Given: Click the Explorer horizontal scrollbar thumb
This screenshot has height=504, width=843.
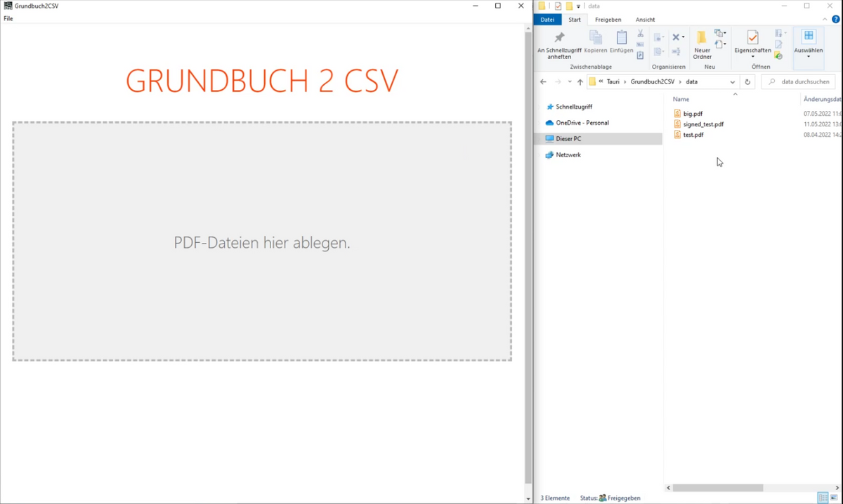Looking at the screenshot, I should point(717,488).
